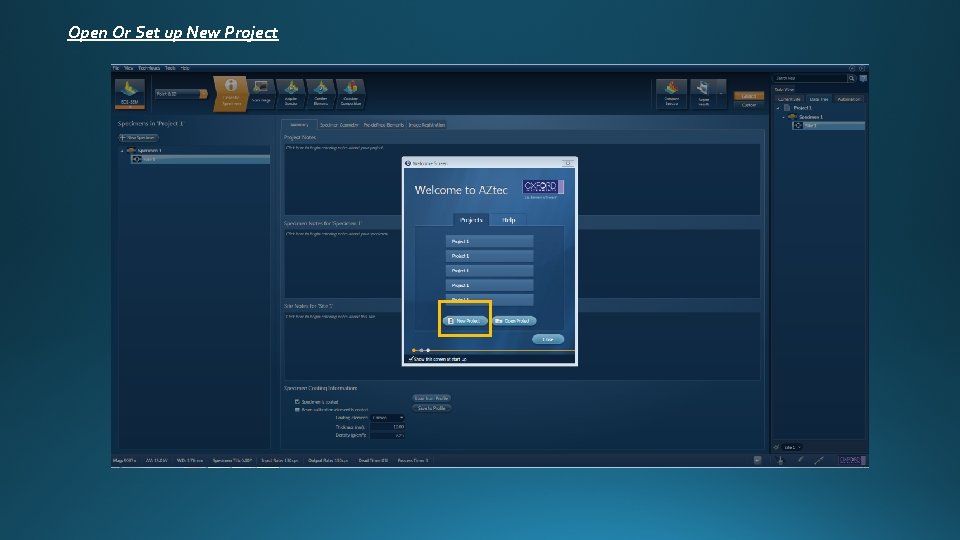Click the help bubble icon right of search
The width and height of the screenshot is (960, 540).
point(863,78)
